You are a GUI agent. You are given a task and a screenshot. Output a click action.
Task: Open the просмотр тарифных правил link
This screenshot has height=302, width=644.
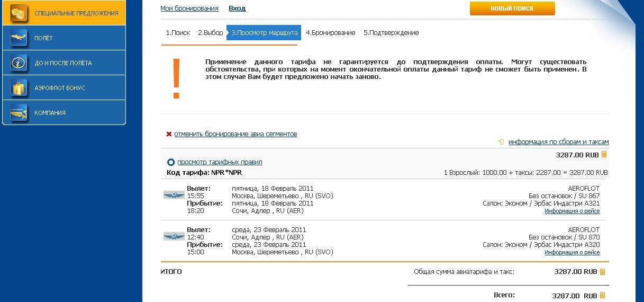point(220,162)
